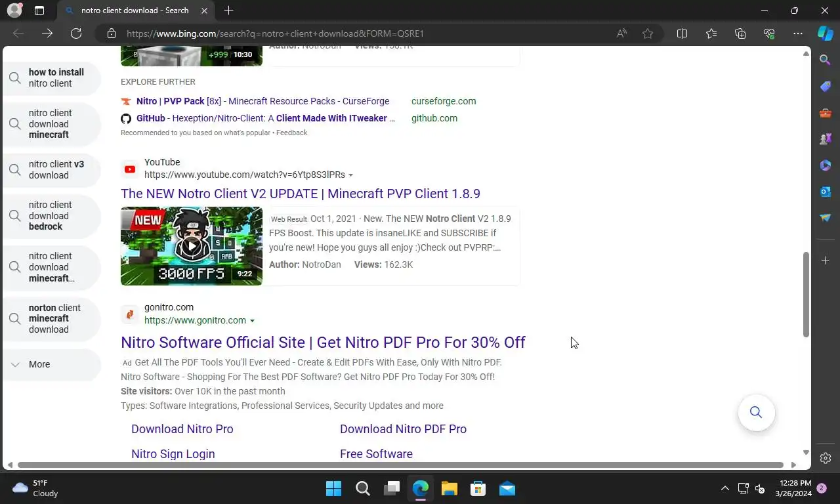840x504 pixels.
Task: Click the scroll down arrow of vertical scrollbar
Action: [806, 453]
